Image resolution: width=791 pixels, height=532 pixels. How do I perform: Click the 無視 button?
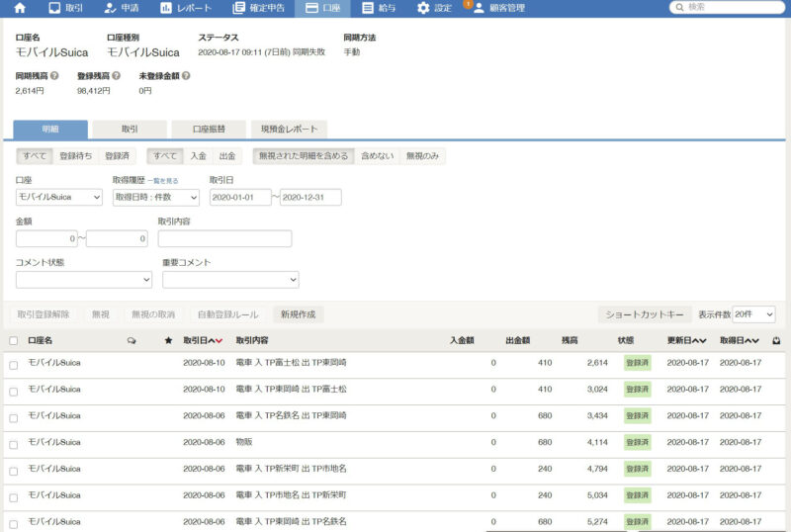click(x=101, y=314)
